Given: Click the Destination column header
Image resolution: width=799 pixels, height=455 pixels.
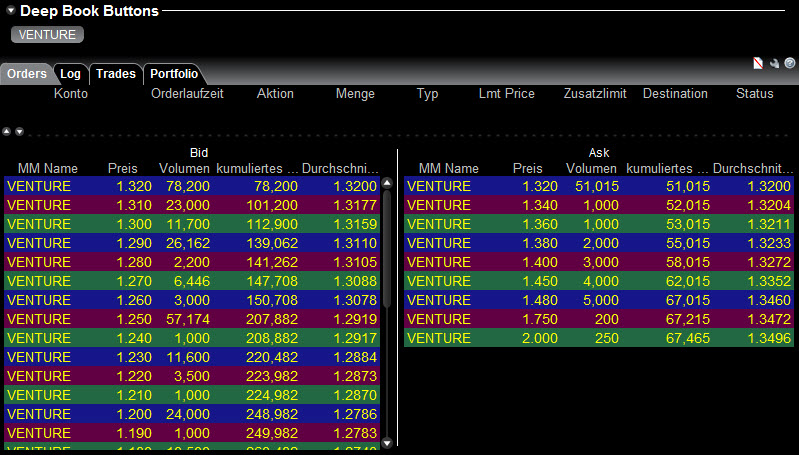Looking at the screenshot, I should point(675,94).
